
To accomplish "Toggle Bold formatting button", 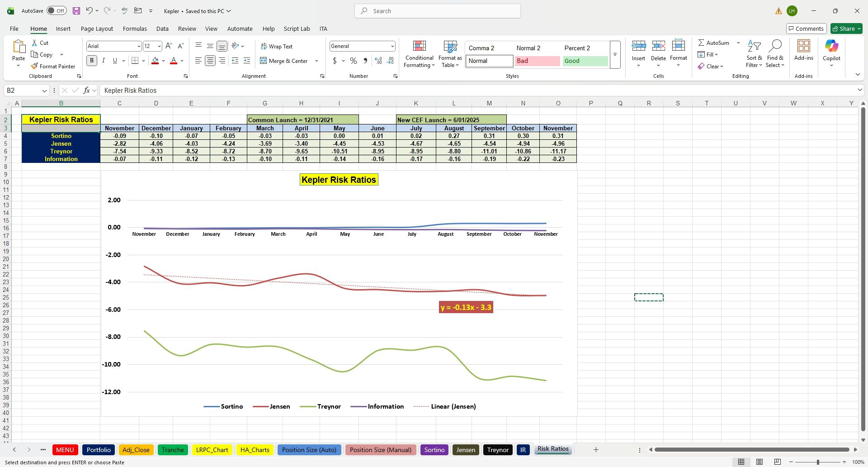I will pyautogui.click(x=92, y=61).
